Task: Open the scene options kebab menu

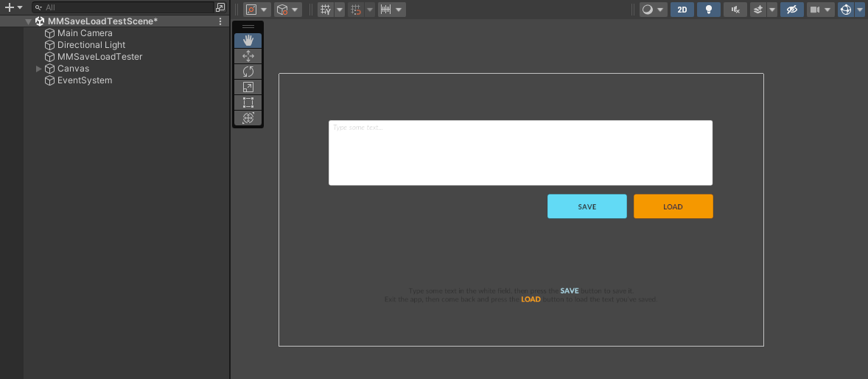Action: click(x=220, y=21)
